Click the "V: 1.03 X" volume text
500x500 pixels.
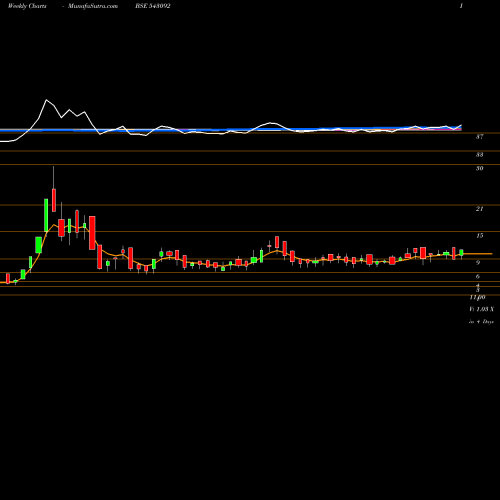481,309
